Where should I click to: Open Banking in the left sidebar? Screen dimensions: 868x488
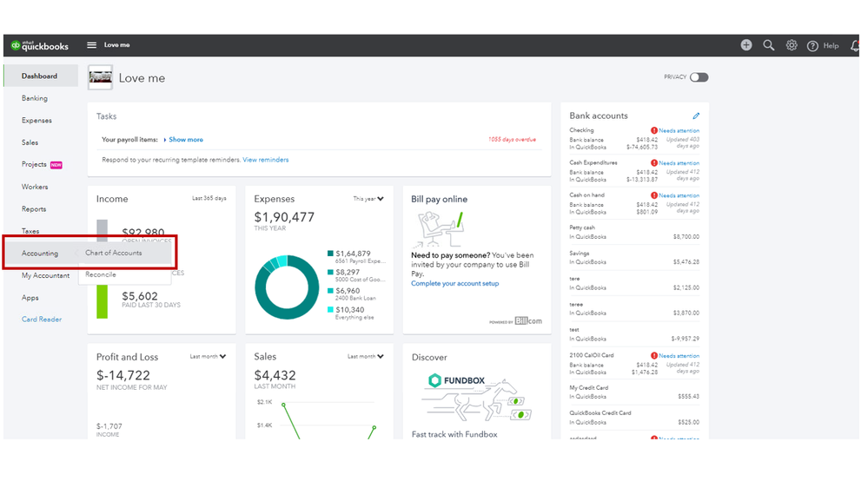click(x=35, y=98)
